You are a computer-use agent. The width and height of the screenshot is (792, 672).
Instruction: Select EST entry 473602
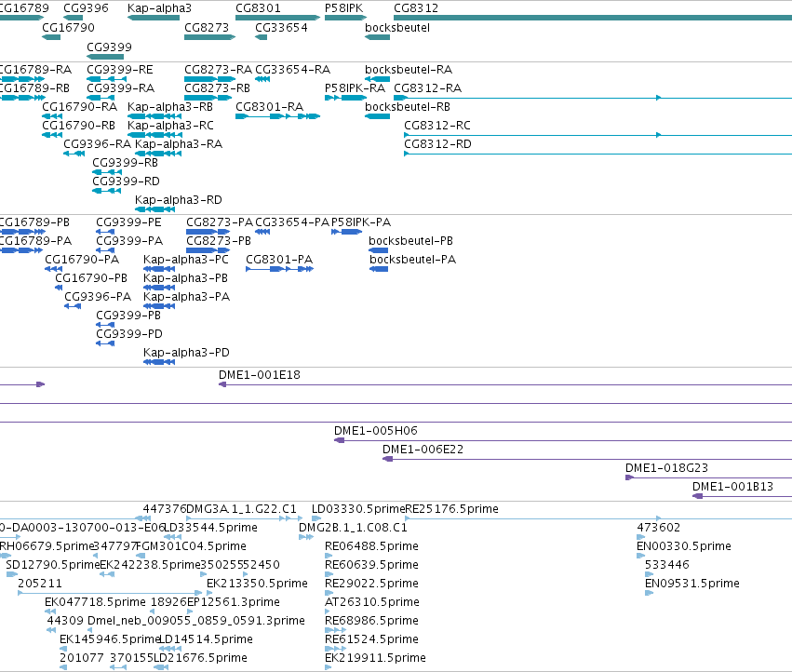tap(659, 528)
